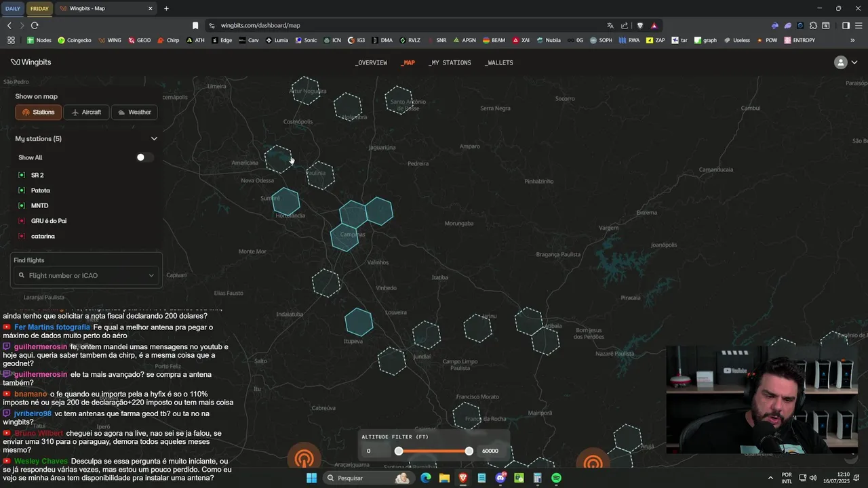Switch to the FRIDAY tab group
The height and width of the screenshot is (488, 868).
click(x=39, y=8)
